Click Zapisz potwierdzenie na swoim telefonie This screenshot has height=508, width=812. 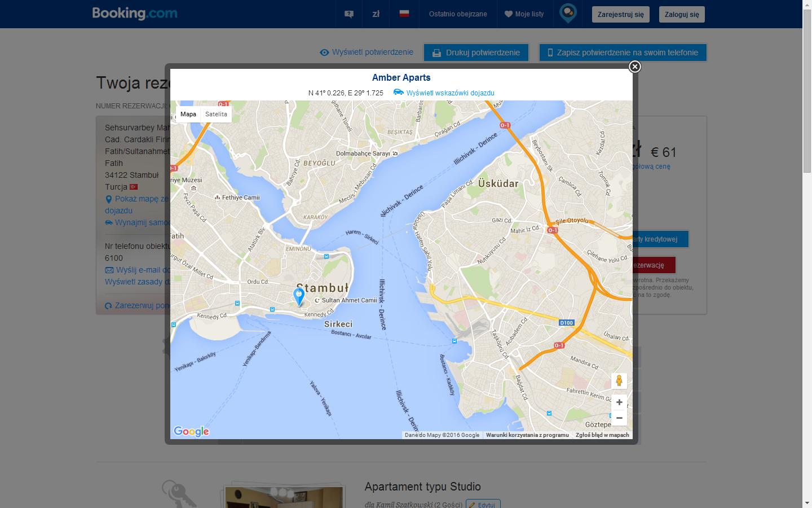pos(623,52)
